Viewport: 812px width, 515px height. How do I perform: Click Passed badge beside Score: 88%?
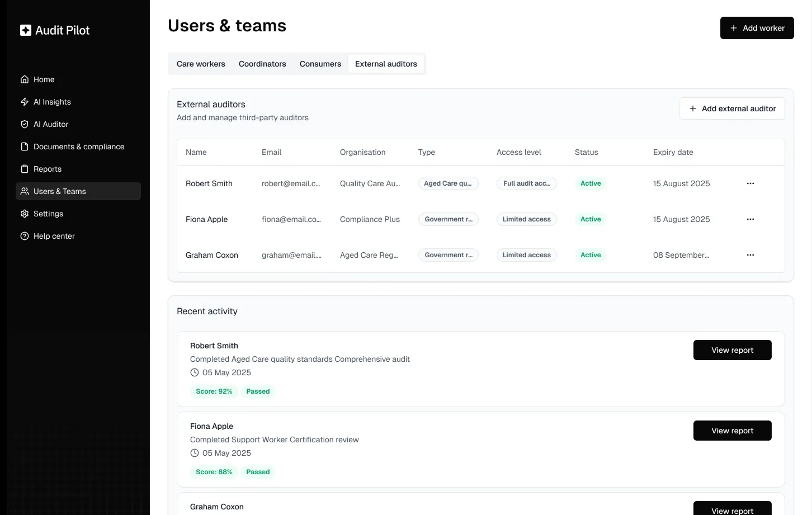point(258,472)
